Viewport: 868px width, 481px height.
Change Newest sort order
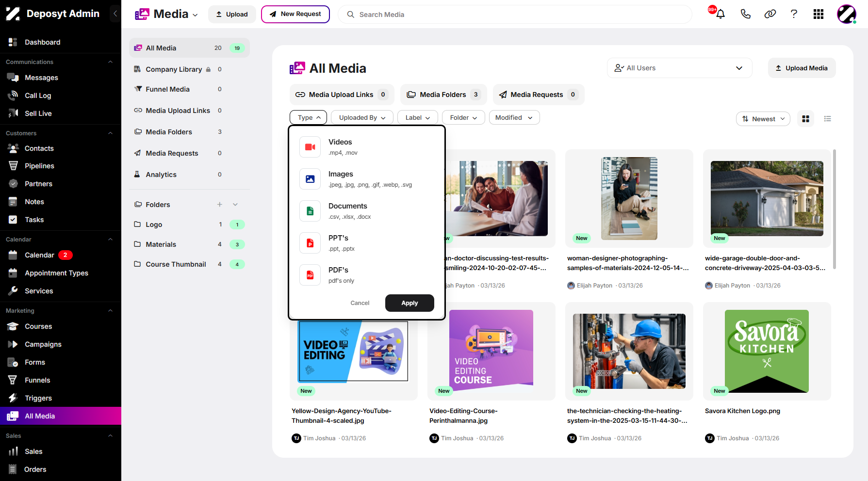[763, 119]
